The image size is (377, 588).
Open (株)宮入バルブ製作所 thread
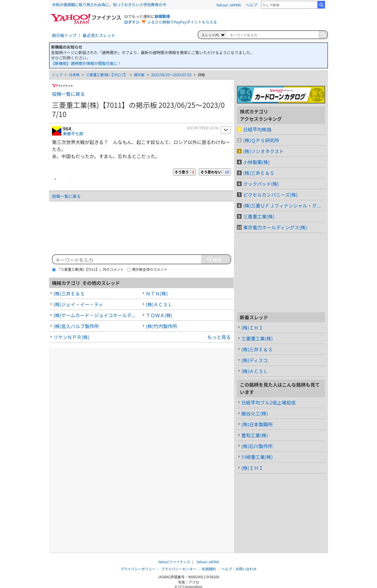(x=76, y=326)
